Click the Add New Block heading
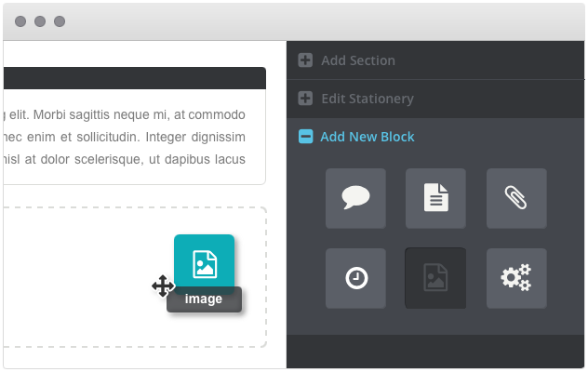The width and height of the screenshot is (588, 372). (x=367, y=137)
